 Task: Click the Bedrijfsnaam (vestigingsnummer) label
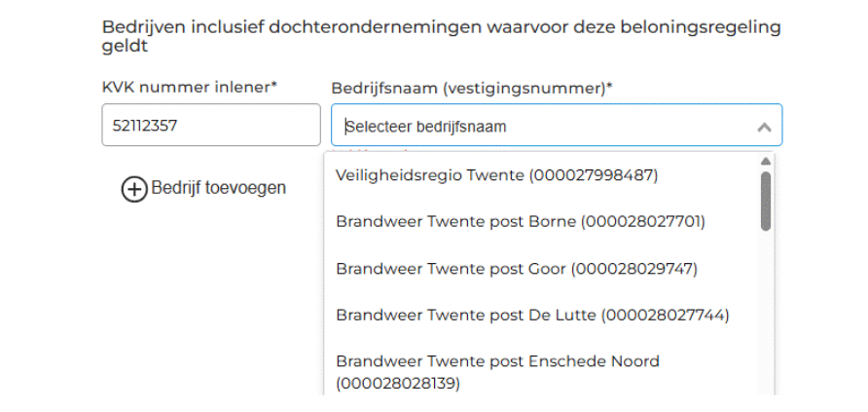(x=472, y=88)
